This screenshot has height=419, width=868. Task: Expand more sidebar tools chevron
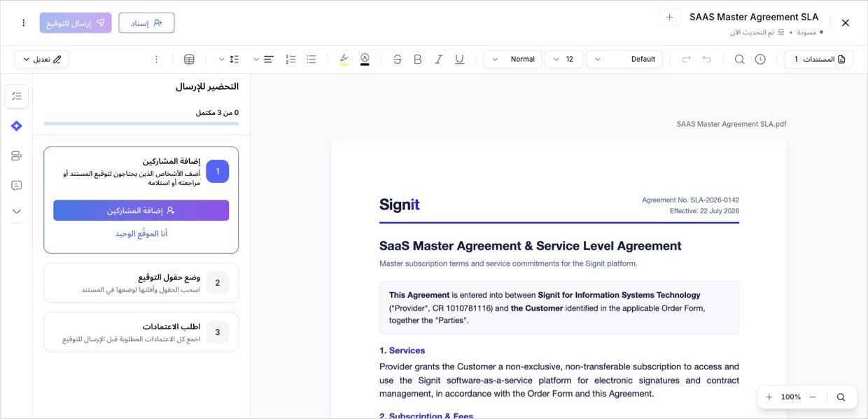(x=17, y=212)
